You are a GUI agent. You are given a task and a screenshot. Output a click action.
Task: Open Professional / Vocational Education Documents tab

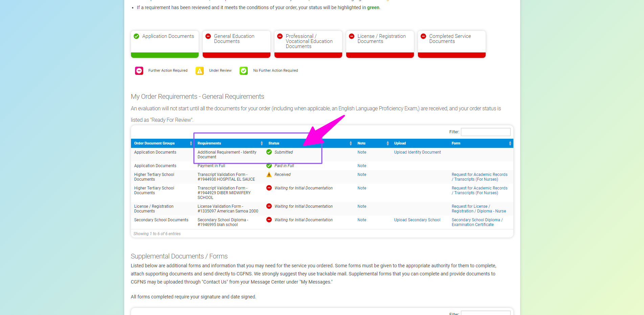coord(308,41)
